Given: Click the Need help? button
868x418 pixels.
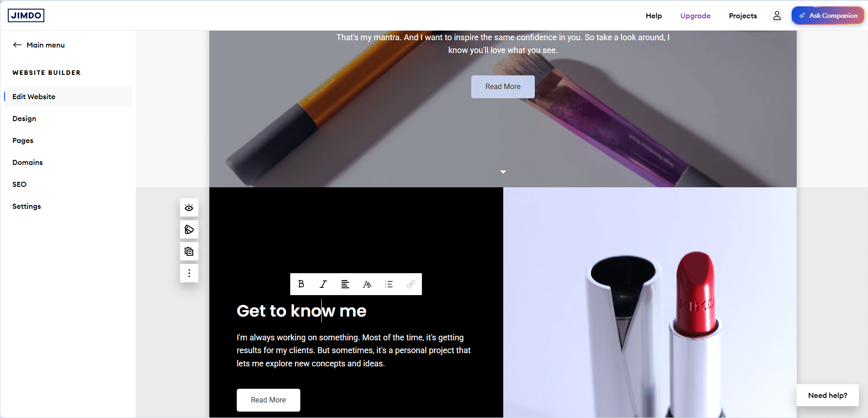Looking at the screenshot, I should point(828,395).
